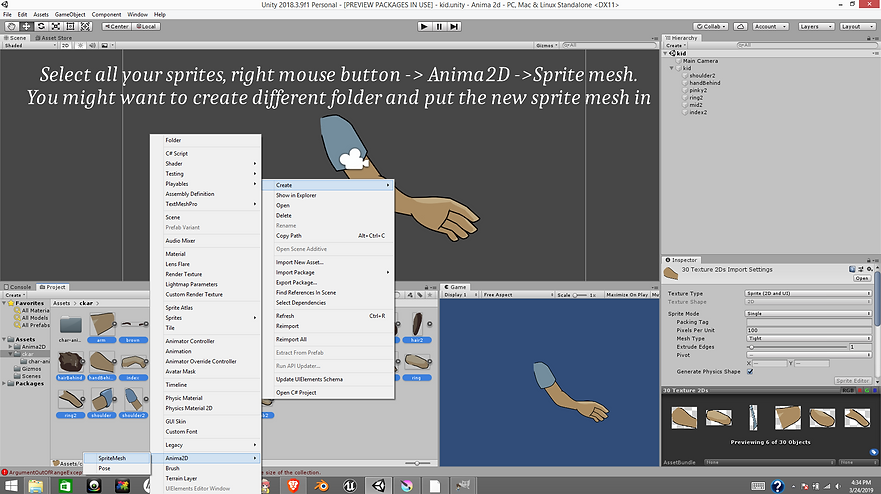Open Layout dropdown
This screenshot has height=494, width=881.
click(x=857, y=26)
